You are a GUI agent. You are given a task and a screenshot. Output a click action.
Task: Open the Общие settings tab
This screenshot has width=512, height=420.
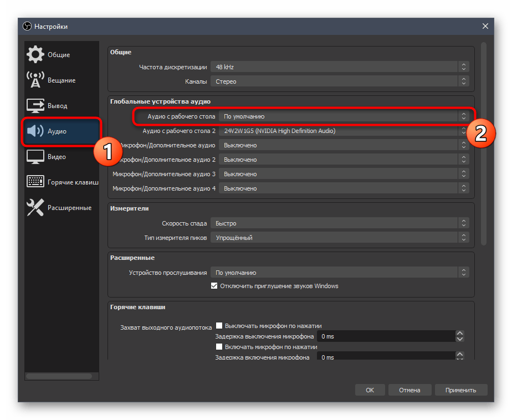(62, 54)
